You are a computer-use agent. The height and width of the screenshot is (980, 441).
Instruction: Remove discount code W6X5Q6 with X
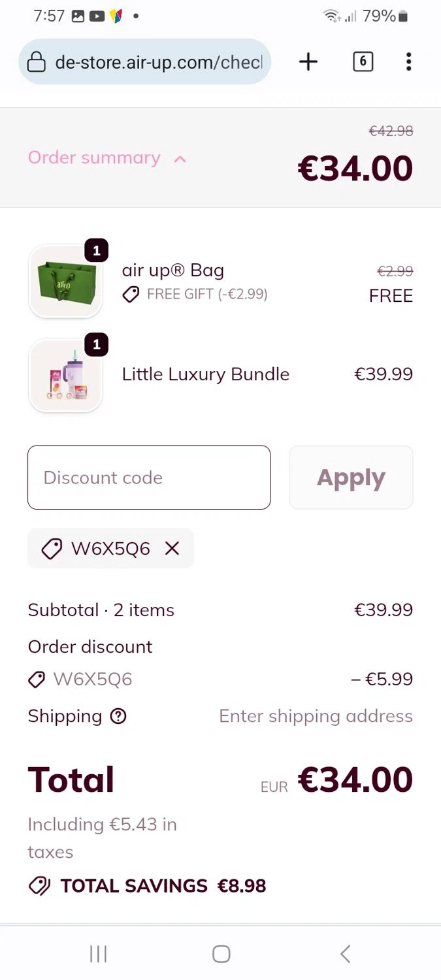coord(172,548)
